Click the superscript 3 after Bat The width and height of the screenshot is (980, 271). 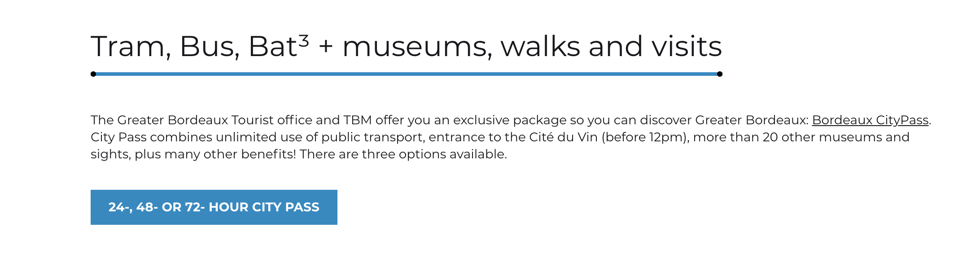[304, 41]
